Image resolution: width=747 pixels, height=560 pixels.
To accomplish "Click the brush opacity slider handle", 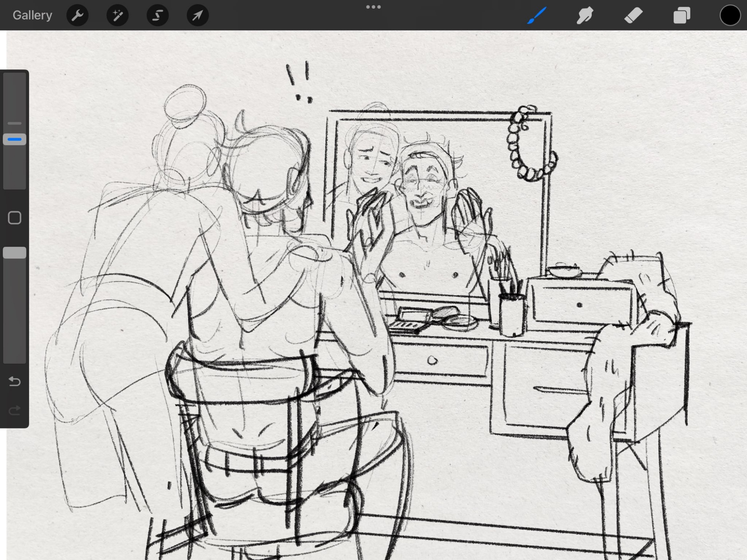I will [15, 253].
